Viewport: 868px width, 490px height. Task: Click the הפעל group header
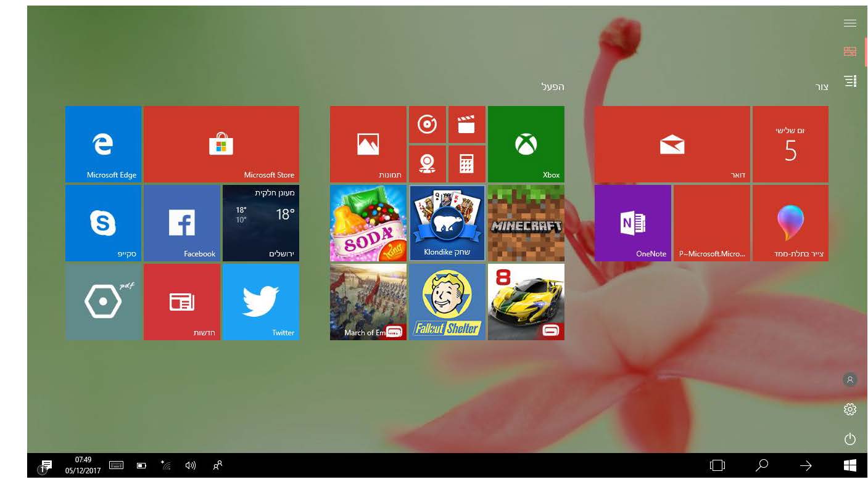point(553,87)
